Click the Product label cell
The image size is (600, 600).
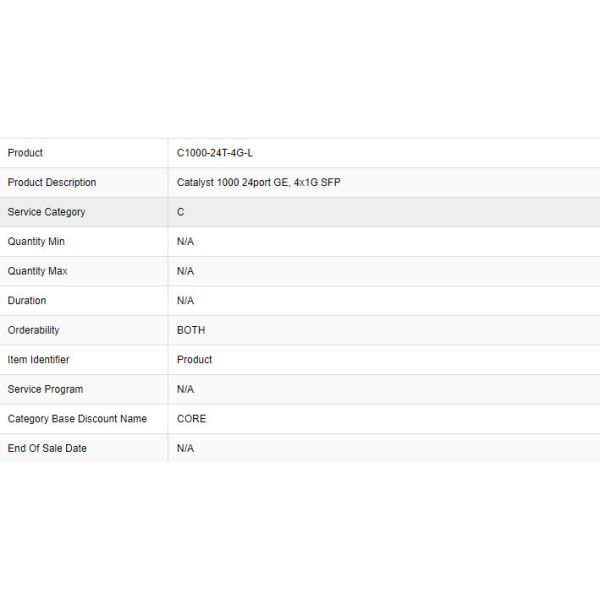click(x=26, y=153)
